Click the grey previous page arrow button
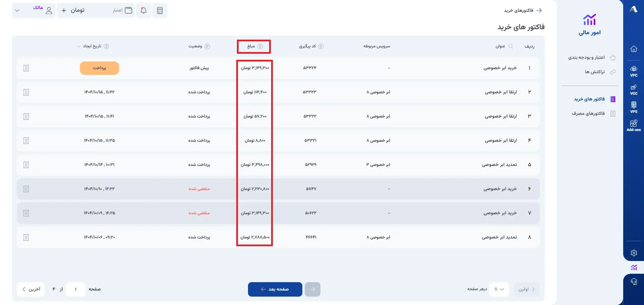 (x=312, y=289)
